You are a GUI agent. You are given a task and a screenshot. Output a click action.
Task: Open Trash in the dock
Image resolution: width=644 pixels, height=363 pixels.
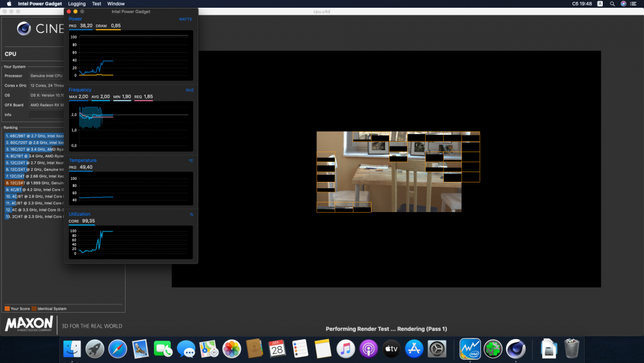(571, 349)
